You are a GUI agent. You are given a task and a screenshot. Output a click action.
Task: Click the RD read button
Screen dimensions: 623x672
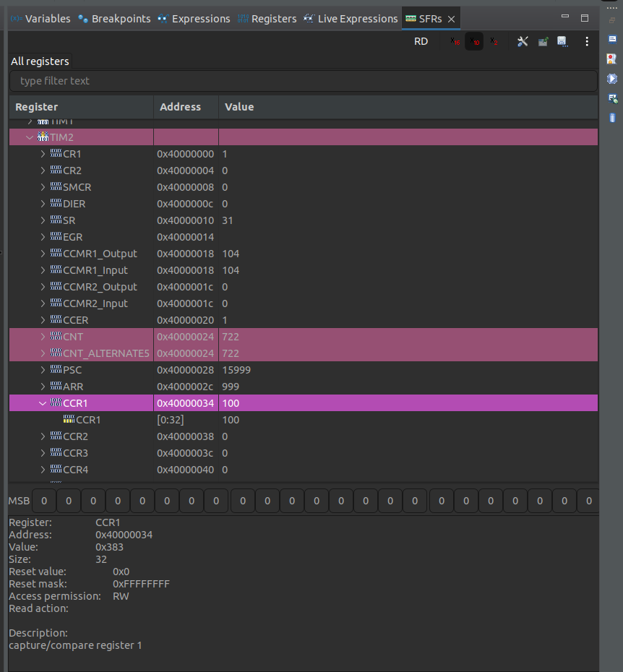pyautogui.click(x=421, y=41)
